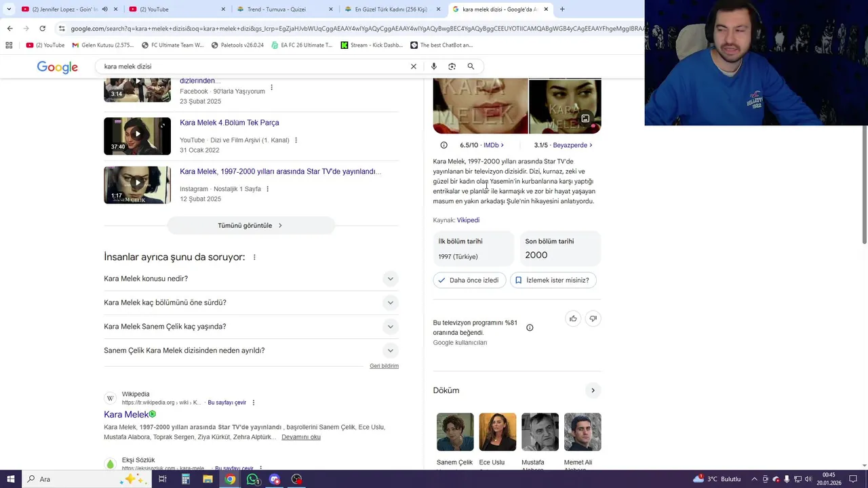Open a new browser tab

point(562,9)
